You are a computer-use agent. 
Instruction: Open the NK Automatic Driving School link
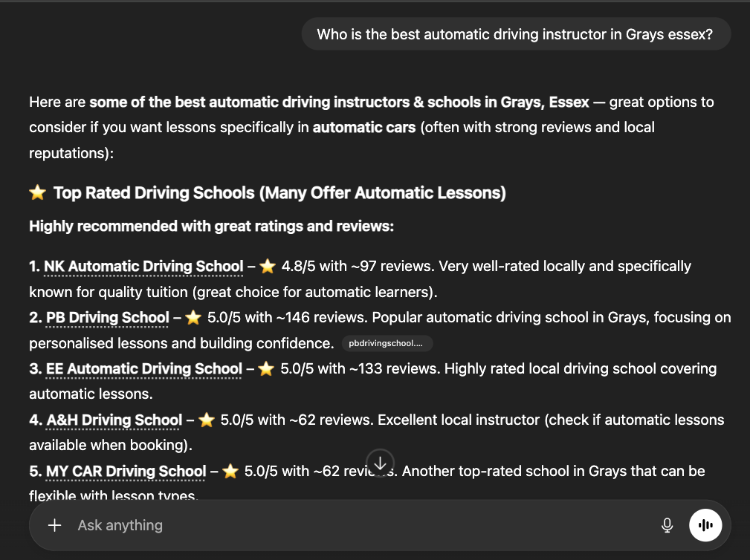click(143, 266)
